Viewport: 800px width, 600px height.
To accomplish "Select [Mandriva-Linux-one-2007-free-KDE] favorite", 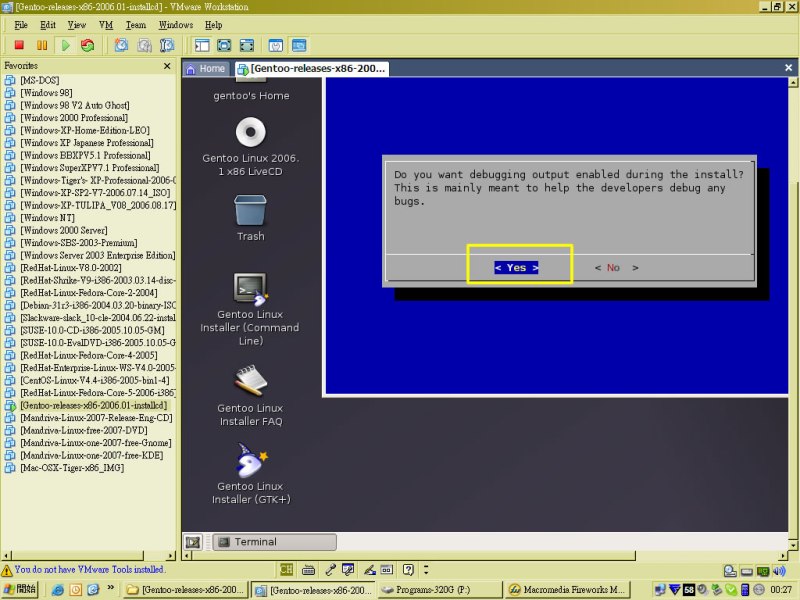I will (x=91, y=455).
